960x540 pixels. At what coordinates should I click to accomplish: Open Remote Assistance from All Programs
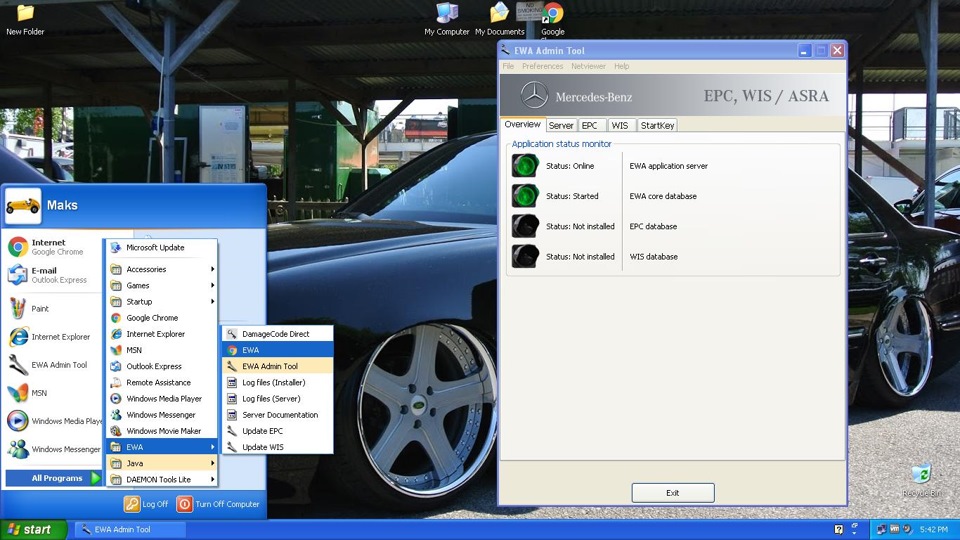(162, 383)
